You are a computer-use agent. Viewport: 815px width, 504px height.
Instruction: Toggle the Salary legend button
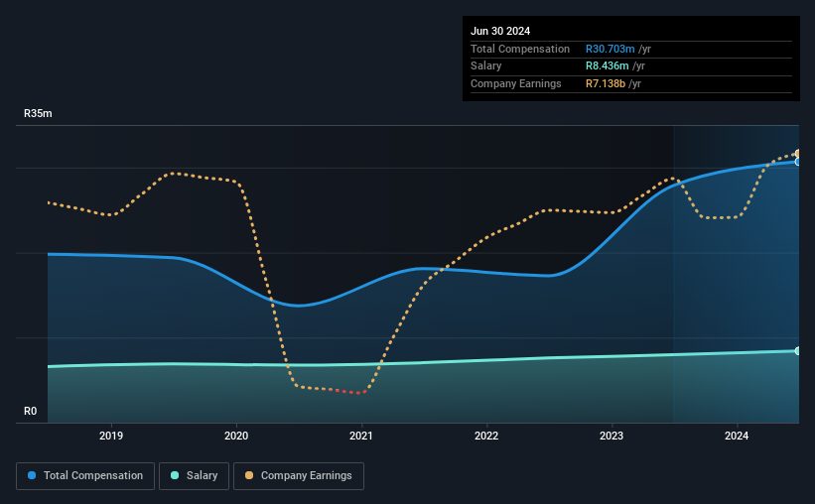194,476
